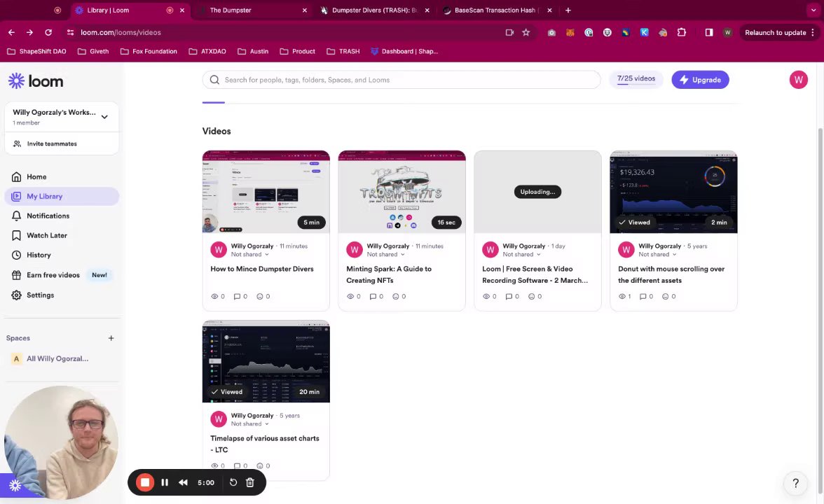The height and width of the screenshot is (504, 824).
Task: Add a new Space with plus icon
Action: coord(111,338)
